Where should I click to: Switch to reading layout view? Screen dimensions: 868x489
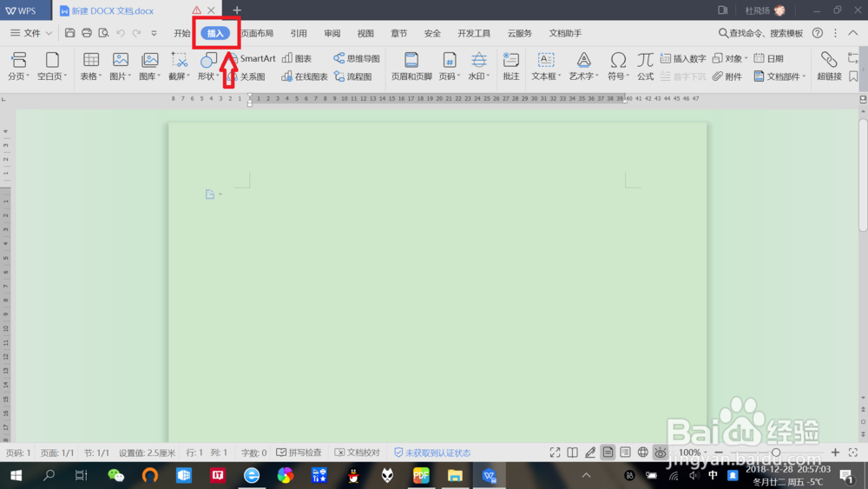tap(572, 453)
